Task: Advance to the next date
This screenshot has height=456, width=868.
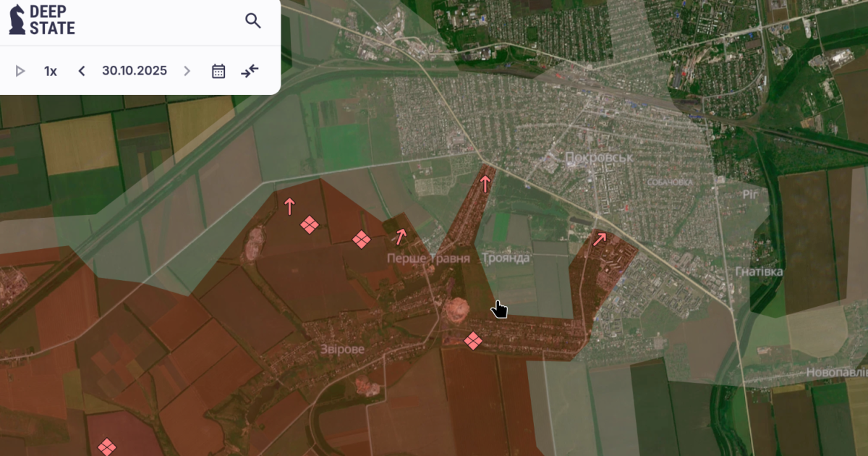Action: point(187,71)
